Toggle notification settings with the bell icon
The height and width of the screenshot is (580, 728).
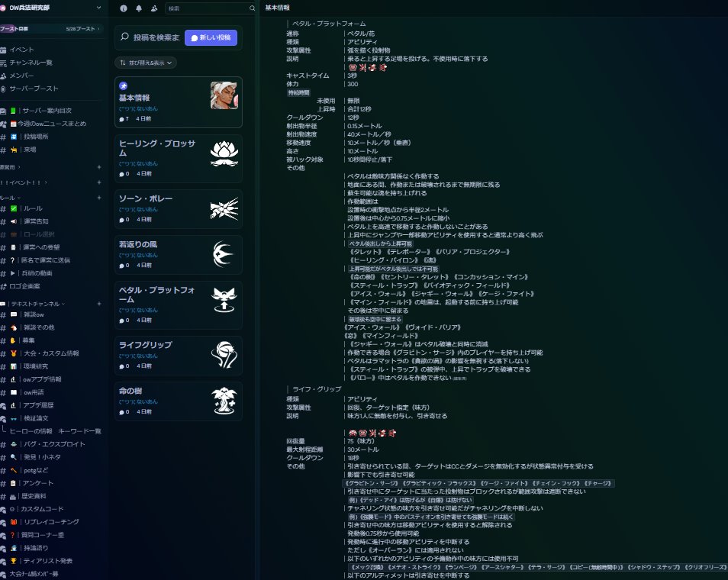click(x=138, y=8)
